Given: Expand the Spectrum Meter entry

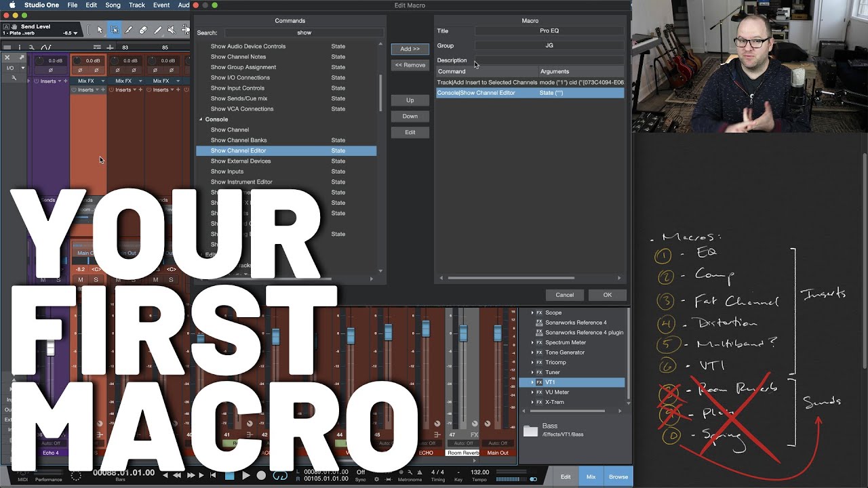Looking at the screenshot, I should [x=532, y=343].
